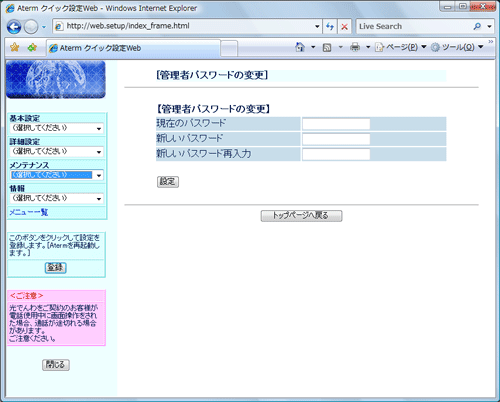Open the メンテナンス dropdown

pyautogui.click(x=56, y=175)
